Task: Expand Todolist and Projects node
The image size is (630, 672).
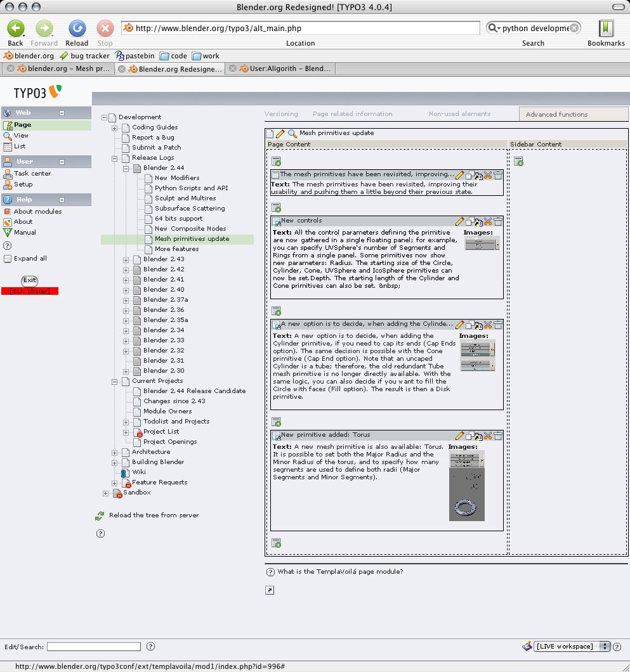Action: click(x=126, y=422)
